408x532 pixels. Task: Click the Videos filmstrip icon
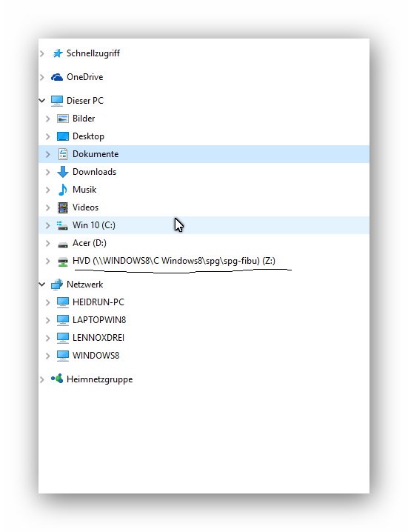[x=63, y=207]
